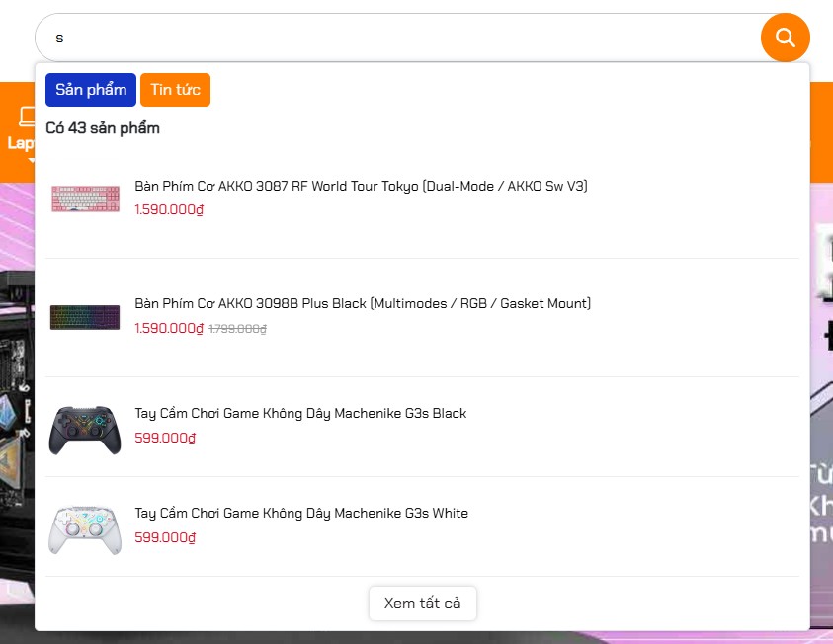Click the black RGB AKKO 3098B keyboard thumbnail
Viewport: 833px width, 644px height.
coord(85,317)
